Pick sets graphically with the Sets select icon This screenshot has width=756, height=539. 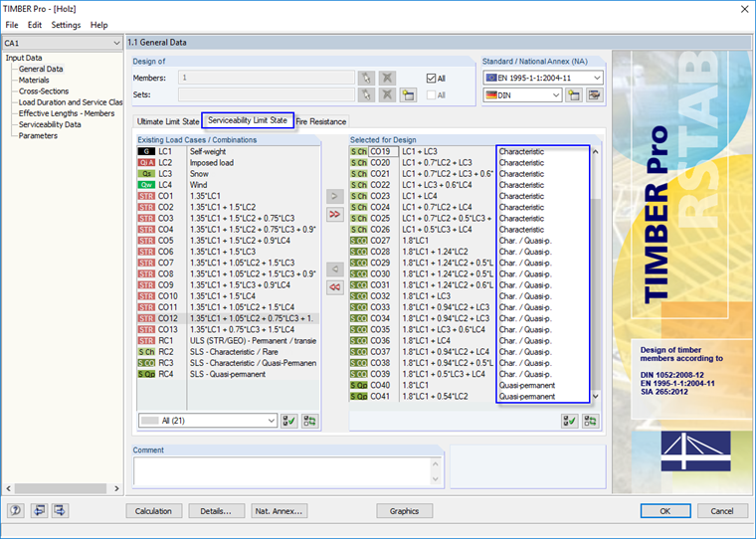tap(366, 94)
